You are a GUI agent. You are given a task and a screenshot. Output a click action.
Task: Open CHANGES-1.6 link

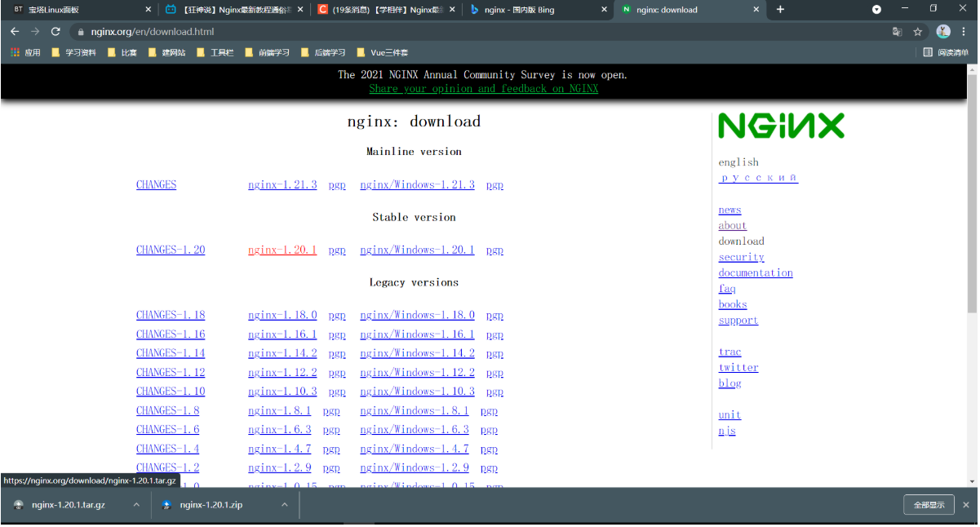pyautogui.click(x=167, y=429)
